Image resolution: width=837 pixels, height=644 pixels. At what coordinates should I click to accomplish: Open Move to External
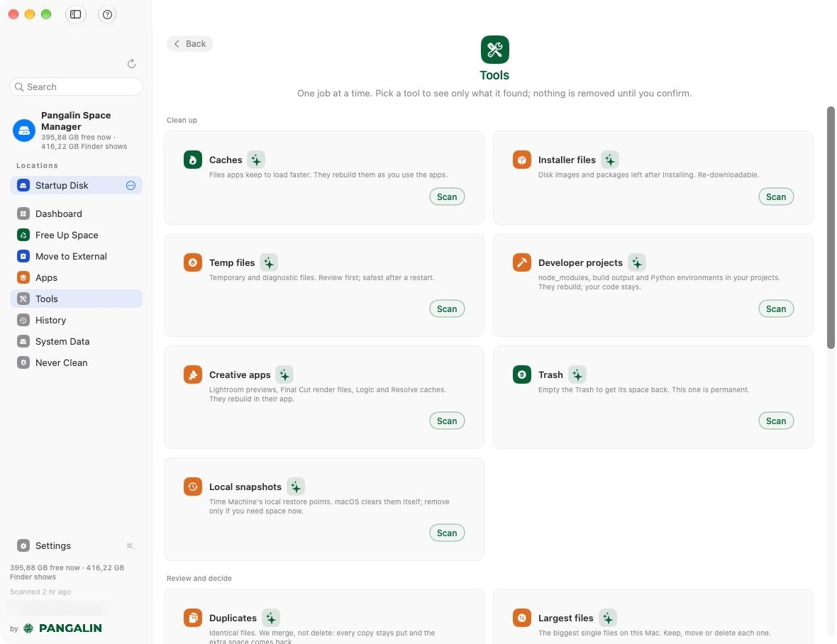[76, 256]
